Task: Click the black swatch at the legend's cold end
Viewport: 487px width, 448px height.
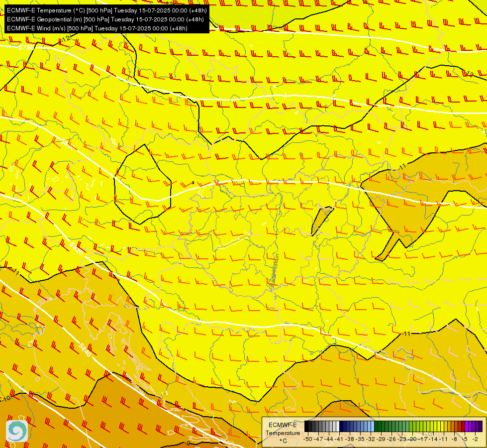Action: click(306, 426)
